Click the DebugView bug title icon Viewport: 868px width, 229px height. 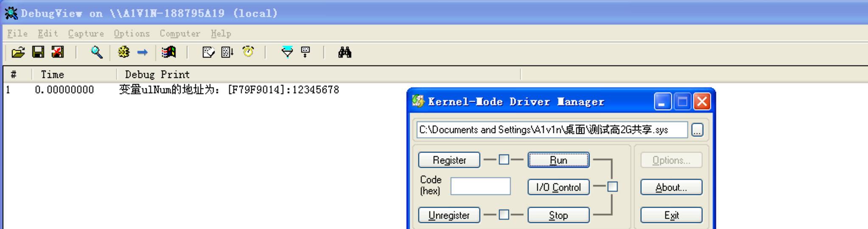tap(11, 13)
